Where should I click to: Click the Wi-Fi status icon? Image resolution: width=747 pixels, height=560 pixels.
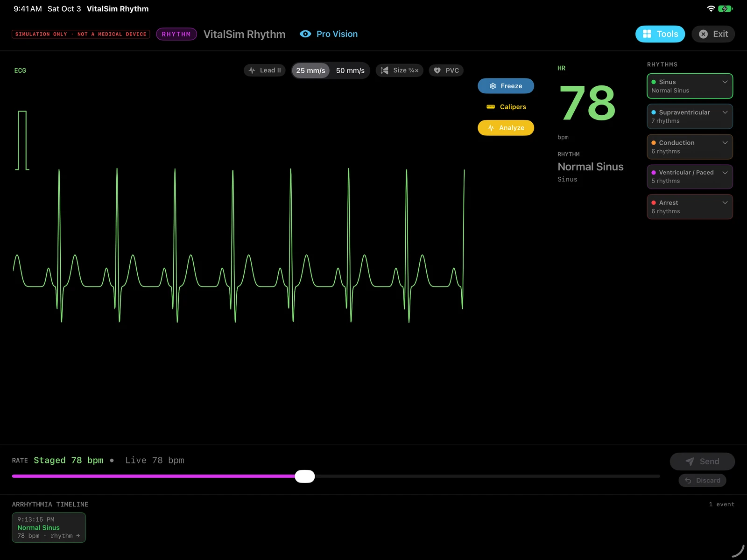pos(711,8)
